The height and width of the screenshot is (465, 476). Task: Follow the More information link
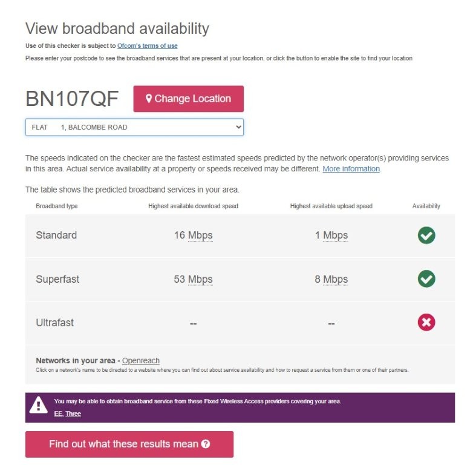[351, 169]
